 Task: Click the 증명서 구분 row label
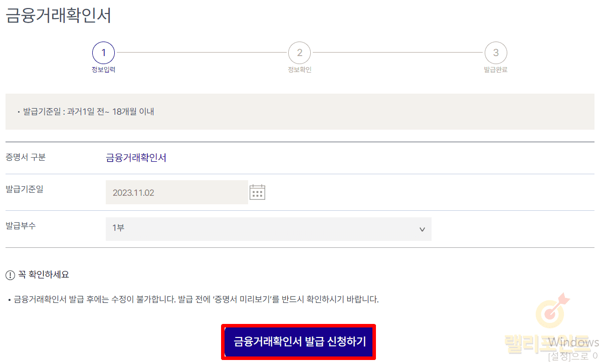click(x=26, y=157)
